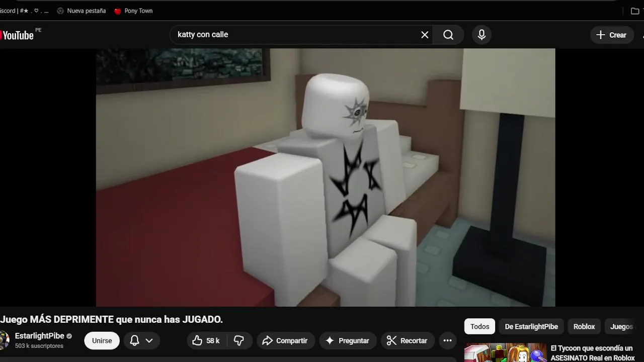This screenshot has height=362, width=644.
Task: Click the Preguntar button
Action: pyautogui.click(x=348, y=340)
